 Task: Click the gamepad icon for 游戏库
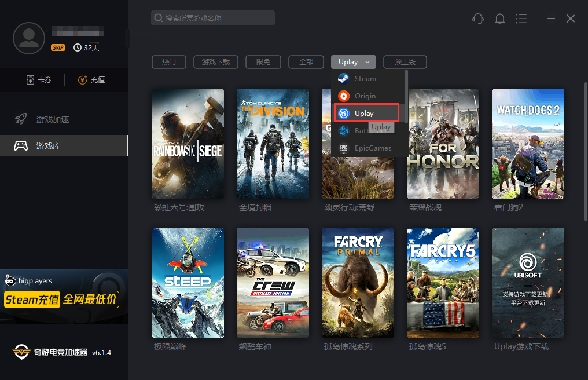[x=21, y=146]
